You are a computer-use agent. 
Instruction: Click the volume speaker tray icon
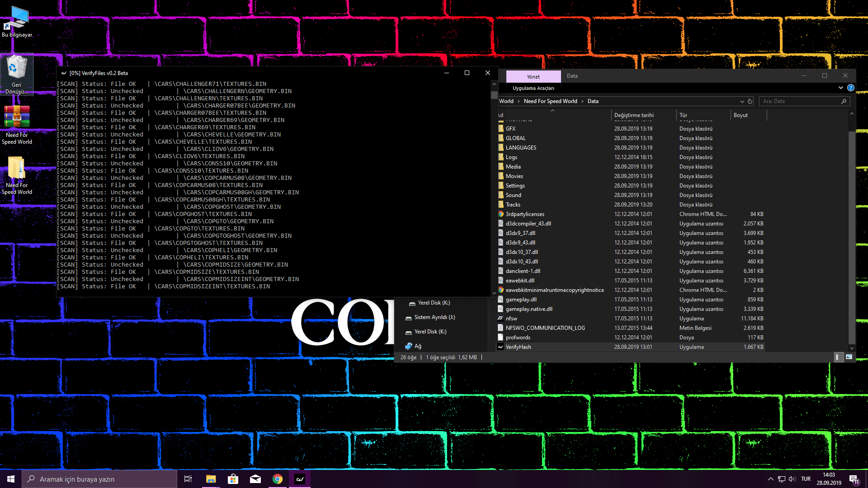(792, 479)
